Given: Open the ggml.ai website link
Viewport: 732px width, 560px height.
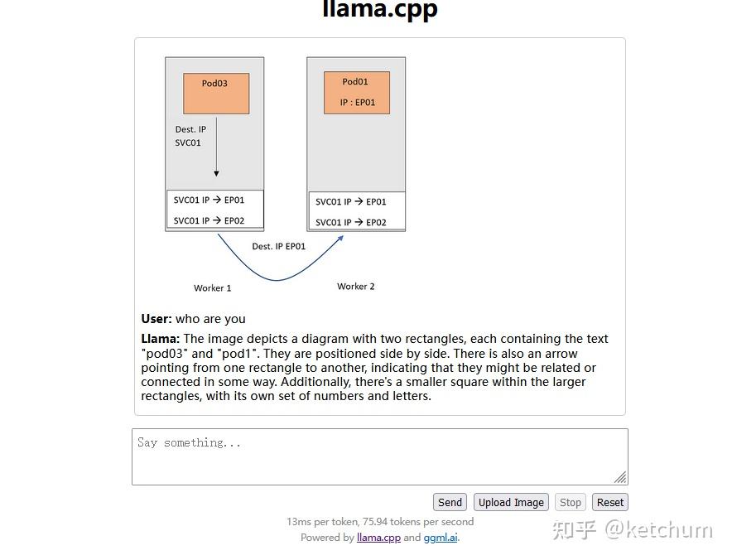Looking at the screenshot, I should point(440,537).
